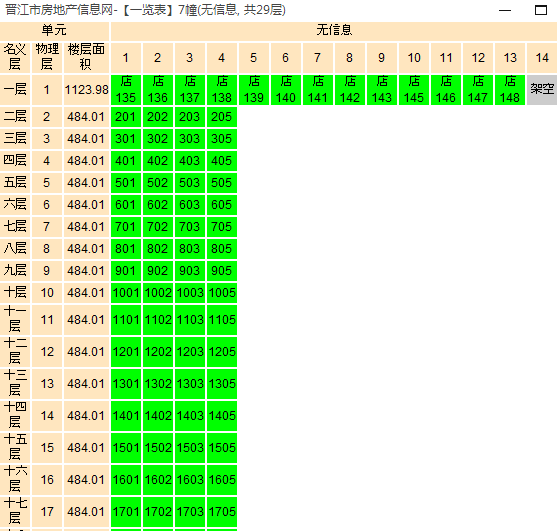Select unit 505 on the fifth floor
Image resolution: width=558 pixels, height=531 pixels.
click(x=222, y=183)
